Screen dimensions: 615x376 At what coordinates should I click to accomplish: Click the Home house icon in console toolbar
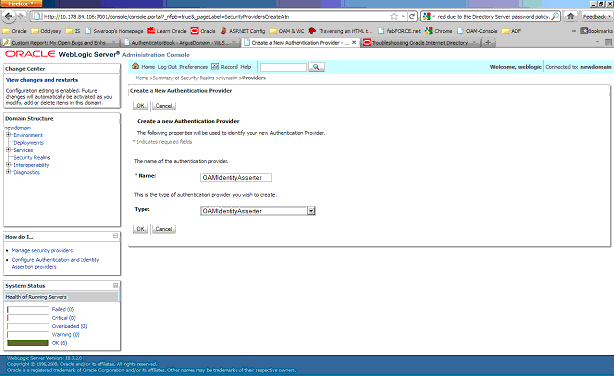135,66
